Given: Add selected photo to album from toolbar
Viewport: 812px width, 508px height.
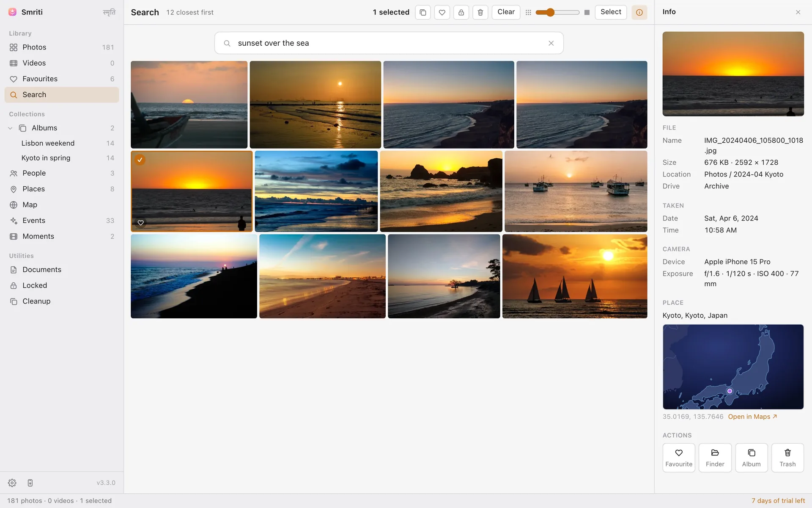Looking at the screenshot, I should [x=423, y=12].
